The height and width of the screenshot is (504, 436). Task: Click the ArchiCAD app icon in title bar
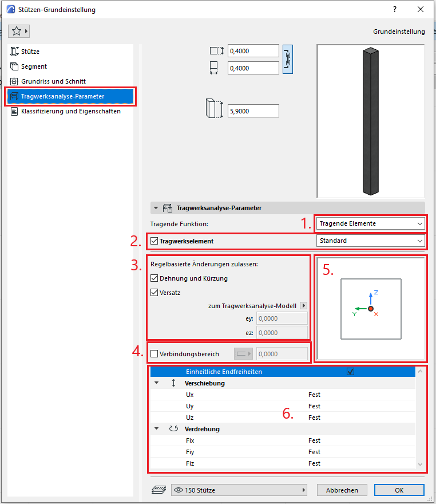(11, 9)
